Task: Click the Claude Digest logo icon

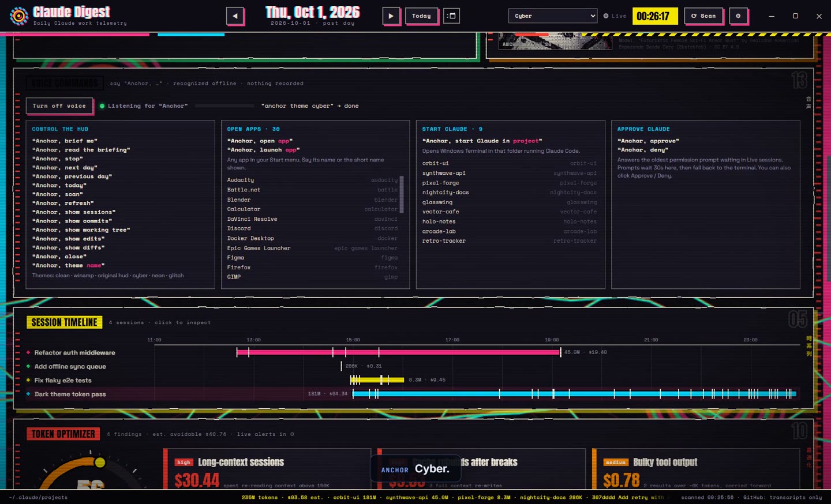Action: (x=19, y=16)
